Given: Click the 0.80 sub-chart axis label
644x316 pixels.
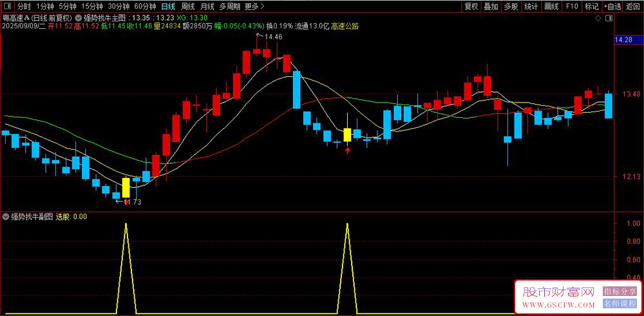Looking at the screenshot, I should (x=634, y=242).
